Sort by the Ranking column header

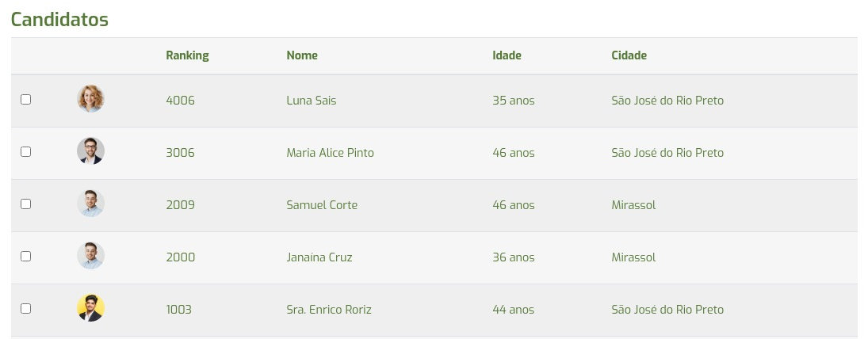(x=187, y=55)
